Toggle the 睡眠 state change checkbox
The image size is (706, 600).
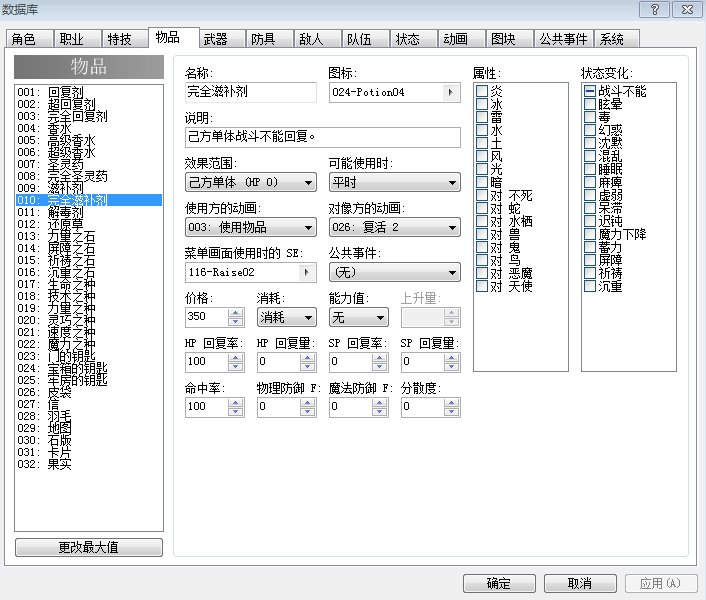tap(590, 169)
